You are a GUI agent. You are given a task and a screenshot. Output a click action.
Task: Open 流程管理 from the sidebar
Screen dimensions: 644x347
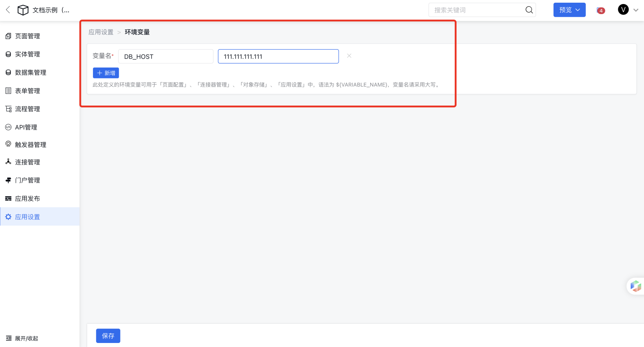28,109
